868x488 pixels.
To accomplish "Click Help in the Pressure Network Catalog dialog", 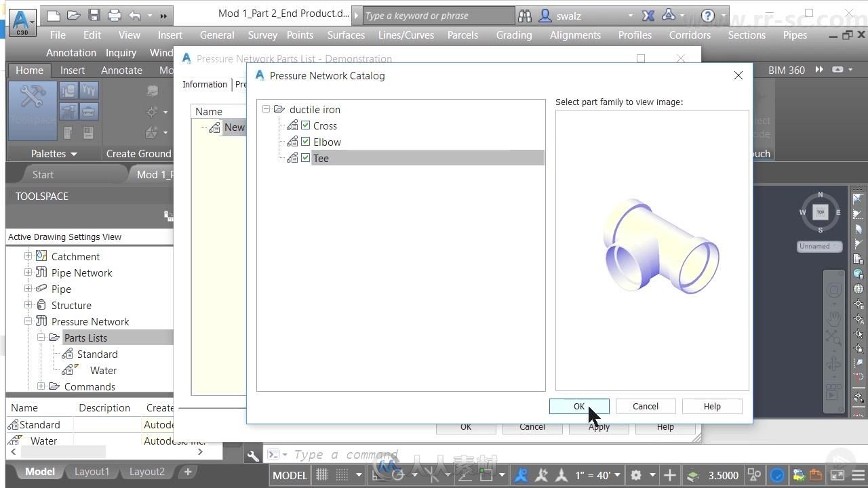I will click(x=712, y=406).
